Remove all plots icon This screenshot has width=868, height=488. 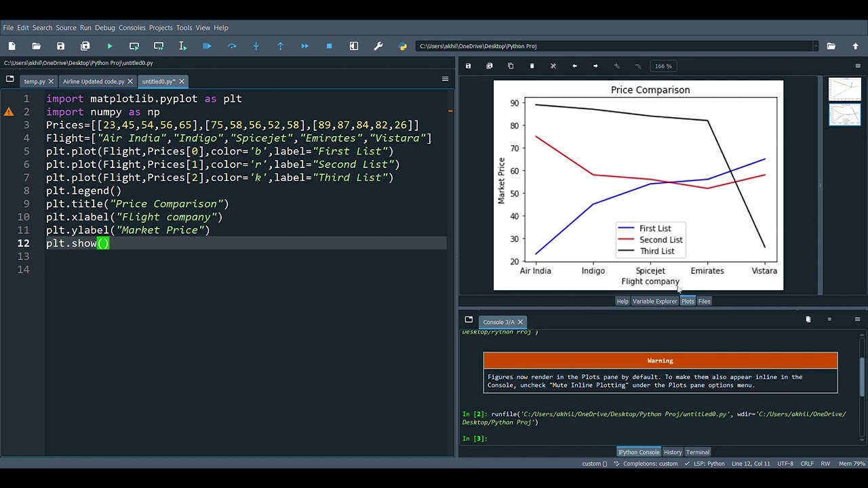[x=553, y=66]
